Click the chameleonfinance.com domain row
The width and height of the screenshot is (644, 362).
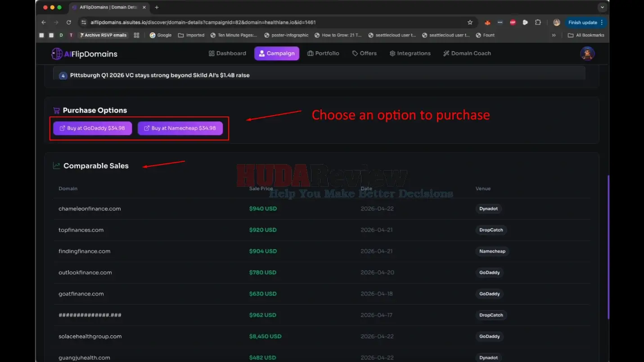tap(322, 209)
